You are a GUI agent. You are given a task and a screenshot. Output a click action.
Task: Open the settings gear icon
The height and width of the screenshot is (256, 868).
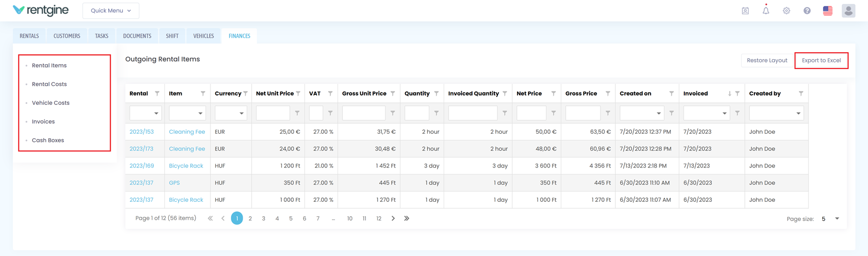(787, 10)
